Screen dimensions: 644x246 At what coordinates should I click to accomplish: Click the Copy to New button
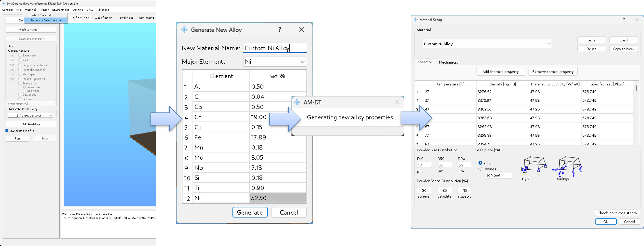point(623,49)
